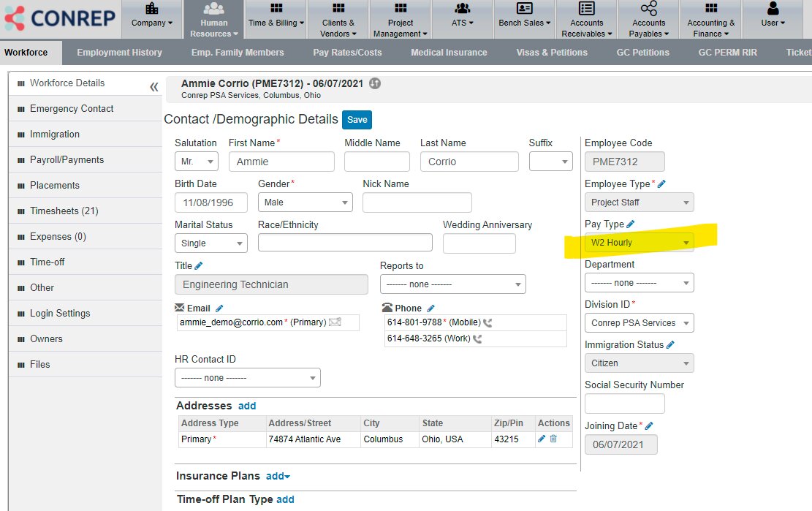Open the Salutation dropdown
The height and width of the screenshot is (511, 812).
click(x=196, y=162)
